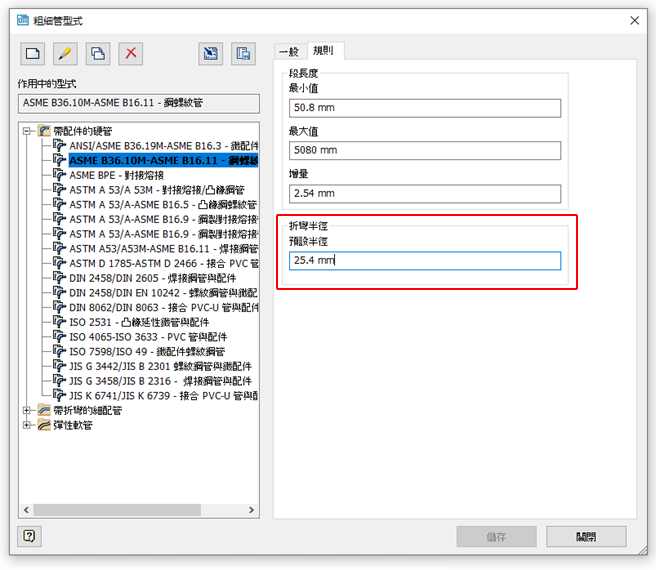Screen dimensions: 656x570
Task: Click the 預設半徑 field showing 25.4 mm
Action: click(x=425, y=261)
